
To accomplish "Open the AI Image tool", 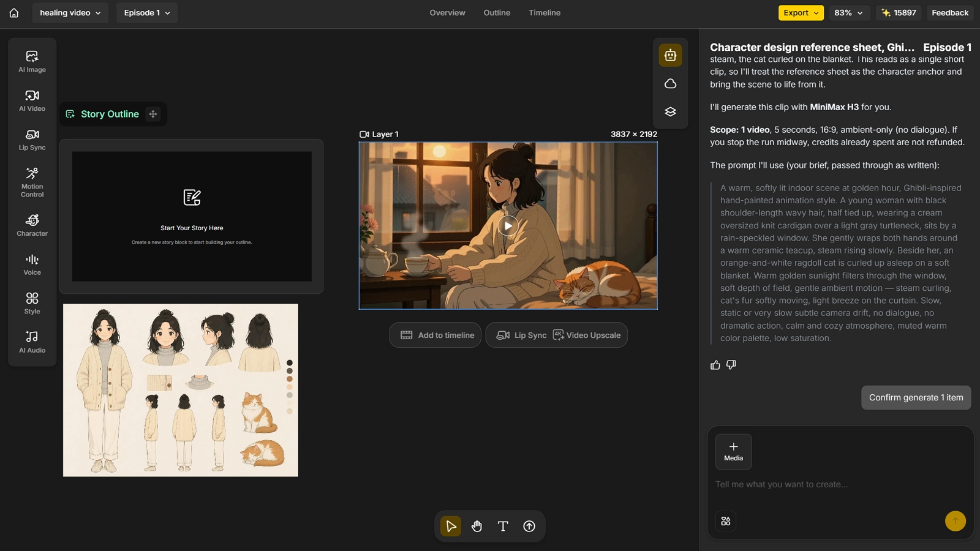I will 32,62.
